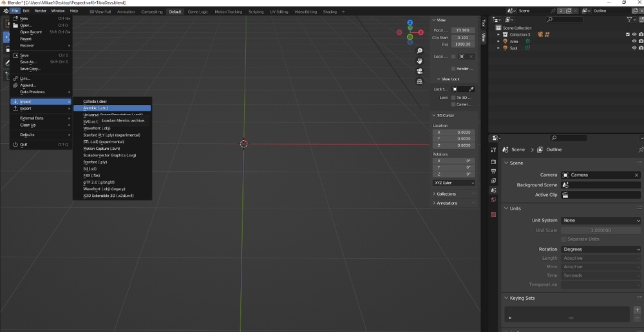The image size is (644, 332).
Task: Toggle camera view icon in viewport
Action: click(419, 71)
